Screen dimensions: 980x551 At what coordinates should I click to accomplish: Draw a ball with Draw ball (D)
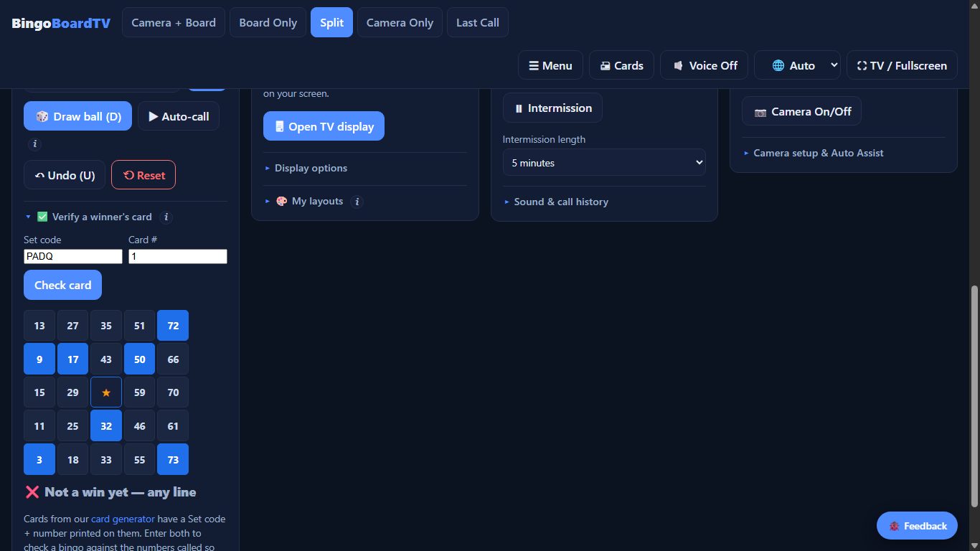(x=77, y=116)
